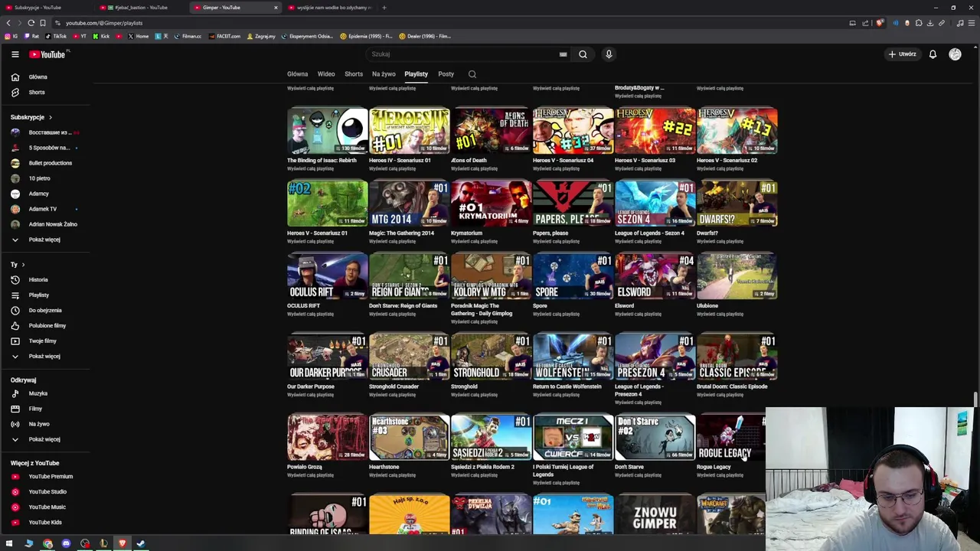
Task: Open Papers, please playlist thumbnail
Action: point(573,204)
